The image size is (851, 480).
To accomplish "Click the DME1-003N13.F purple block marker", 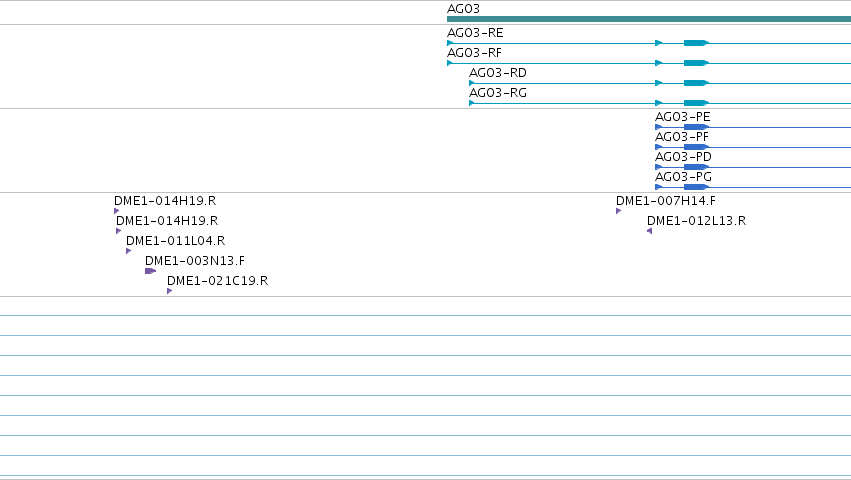I will (x=150, y=271).
